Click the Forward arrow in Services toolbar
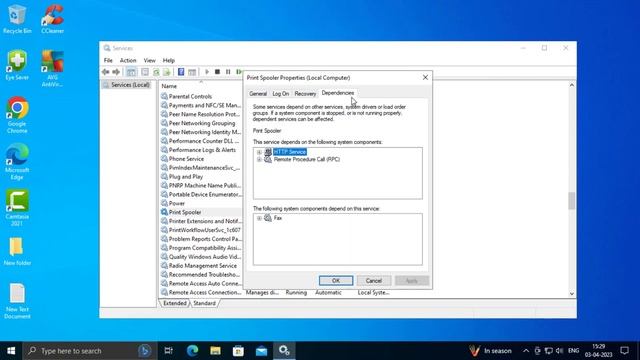This screenshot has height=360, width=640. click(x=116, y=72)
